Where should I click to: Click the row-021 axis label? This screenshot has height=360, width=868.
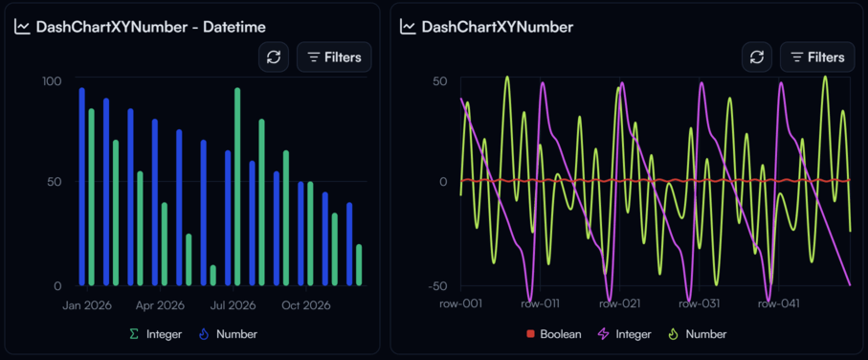pyautogui.click(x=619, y=304)
